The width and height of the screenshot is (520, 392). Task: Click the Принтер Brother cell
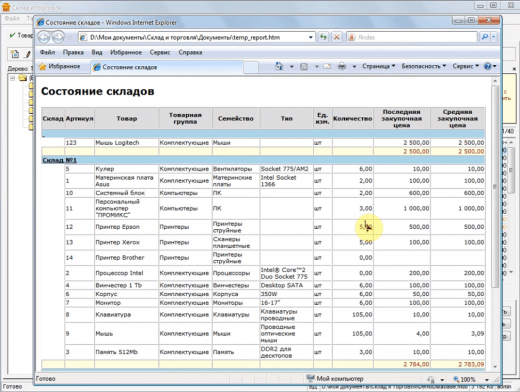[x=127, y=258]
